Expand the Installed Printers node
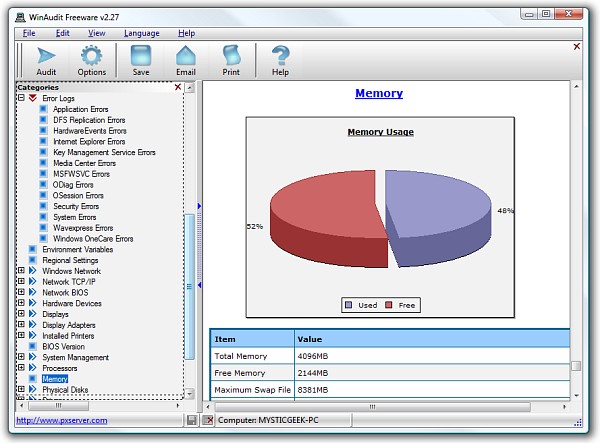This screenshot has height=443, width=600. 21,335
